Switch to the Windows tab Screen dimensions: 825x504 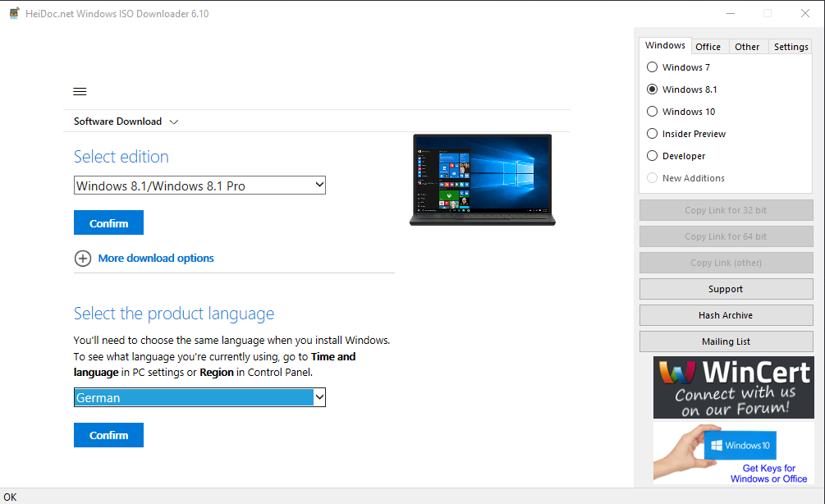(665, 45)
